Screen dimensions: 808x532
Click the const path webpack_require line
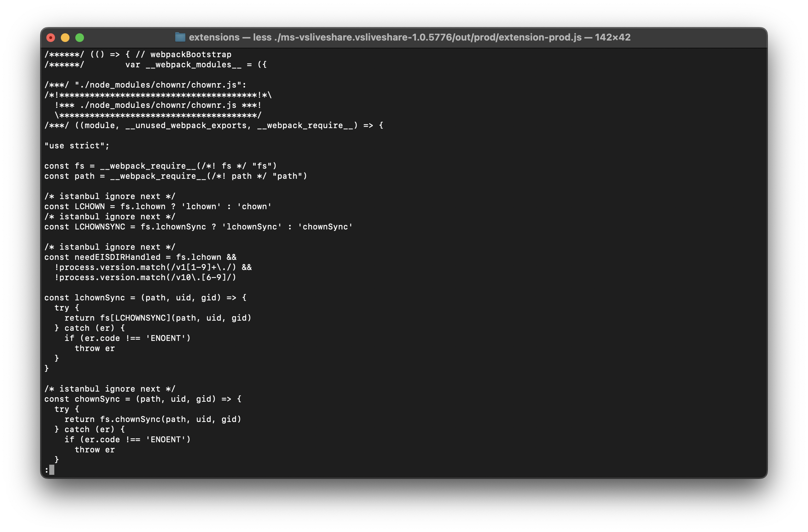(176, 176)
